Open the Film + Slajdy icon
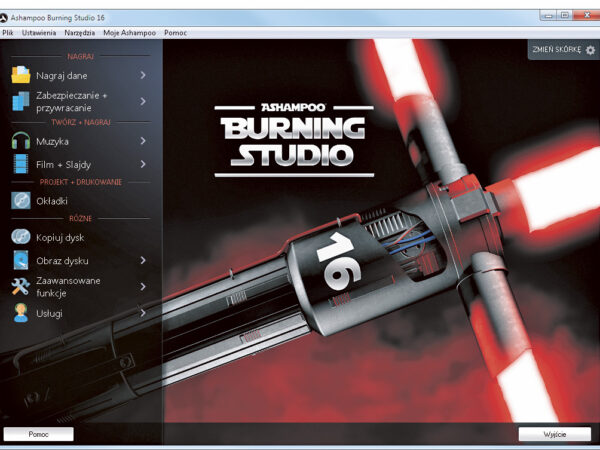The height and width of the screenshot is (450, 600). [21, 164]
